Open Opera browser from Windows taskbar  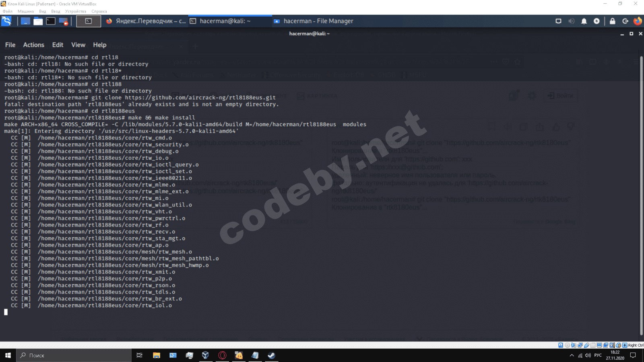pyautogui.click(x=222, y=355)
